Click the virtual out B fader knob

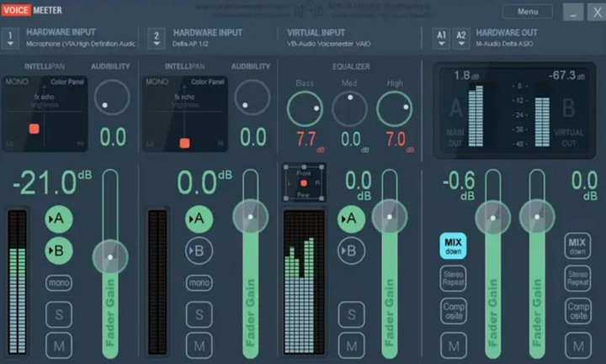tap(537, 217)
